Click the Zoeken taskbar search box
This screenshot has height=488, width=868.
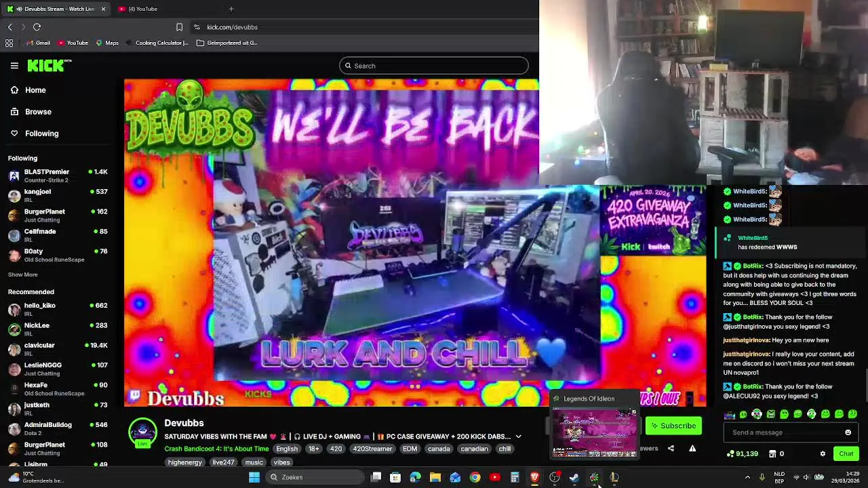[315, 477]
